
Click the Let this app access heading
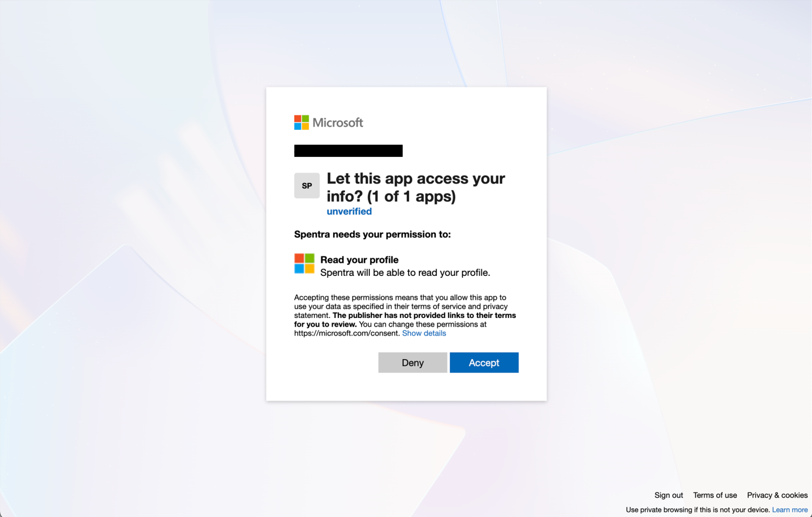click(416, 187)
